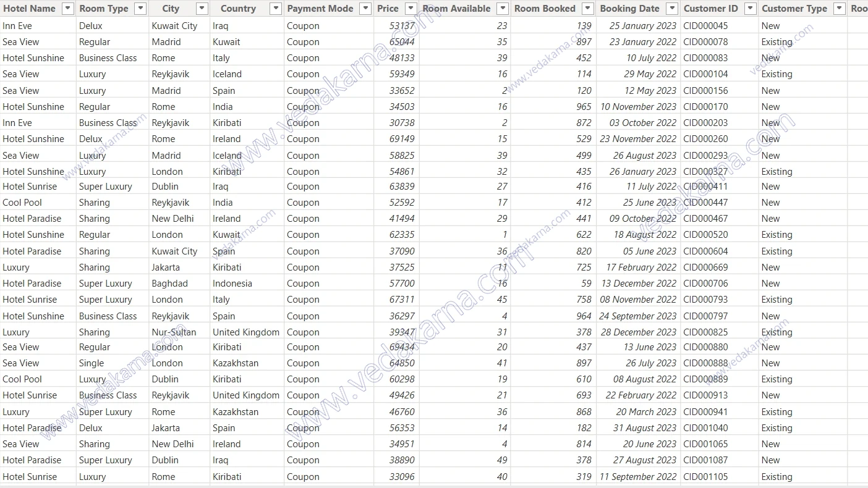The width and height of the screenshot is (868, 488).
Task: Open the City column filter dropdown
Action: point(202,9)
